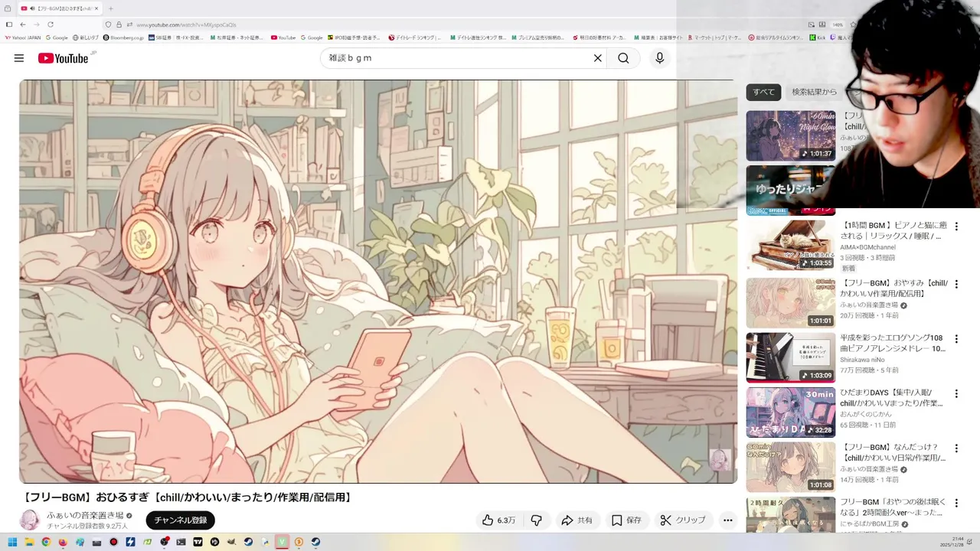Open Chrome from taskbar
The height and width of the screenshot is (551, 980).
[46, 542]
